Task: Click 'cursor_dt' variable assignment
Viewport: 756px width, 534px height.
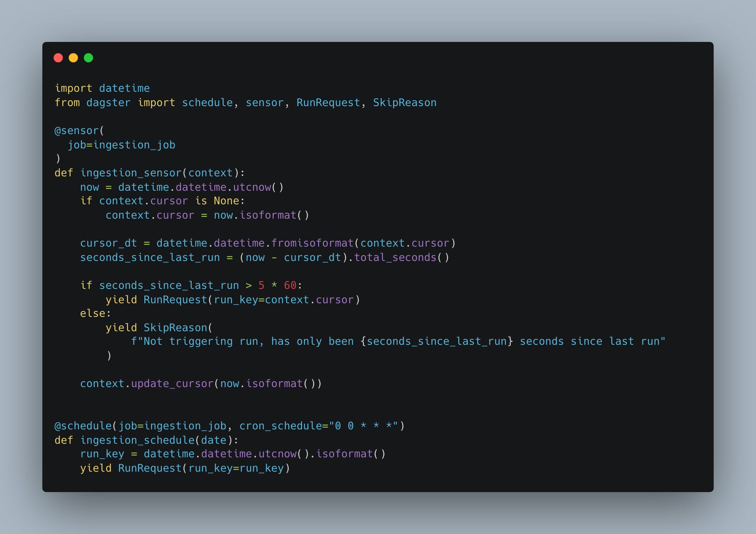Action: click(x=108, y=243)
